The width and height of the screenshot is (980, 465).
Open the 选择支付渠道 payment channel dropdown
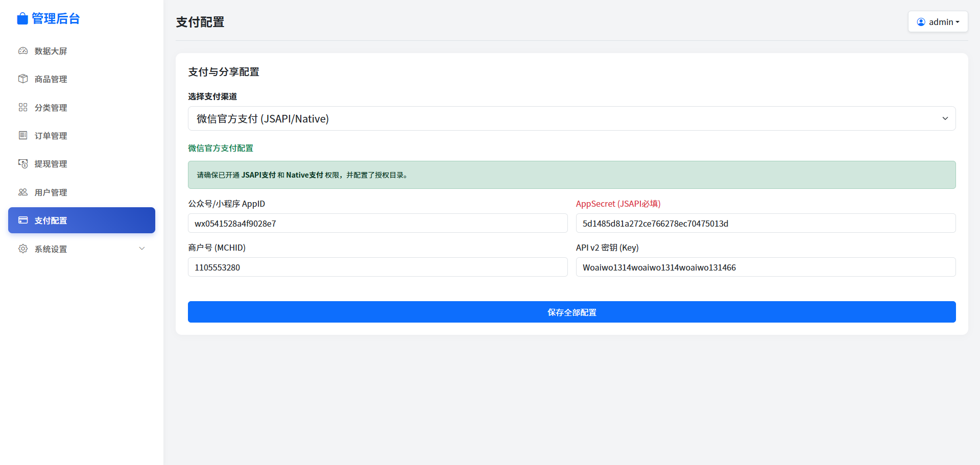click(x=571, y=118)
